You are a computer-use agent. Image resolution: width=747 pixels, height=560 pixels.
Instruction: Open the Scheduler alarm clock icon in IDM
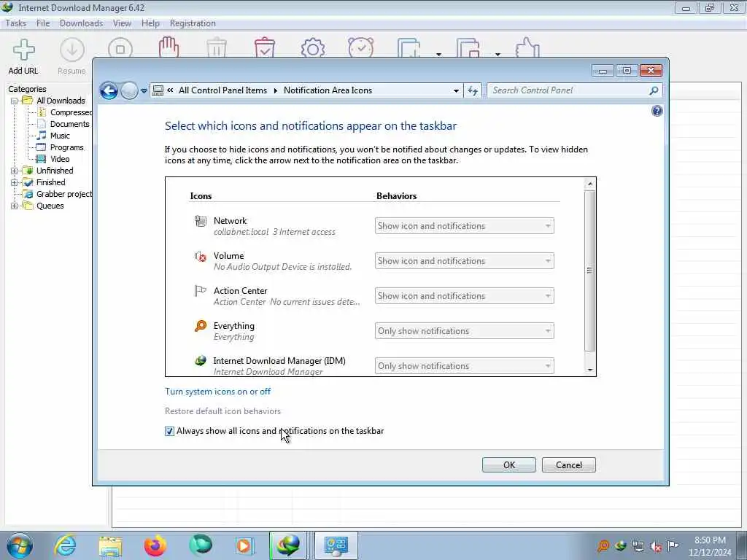[x=361, y=47]
